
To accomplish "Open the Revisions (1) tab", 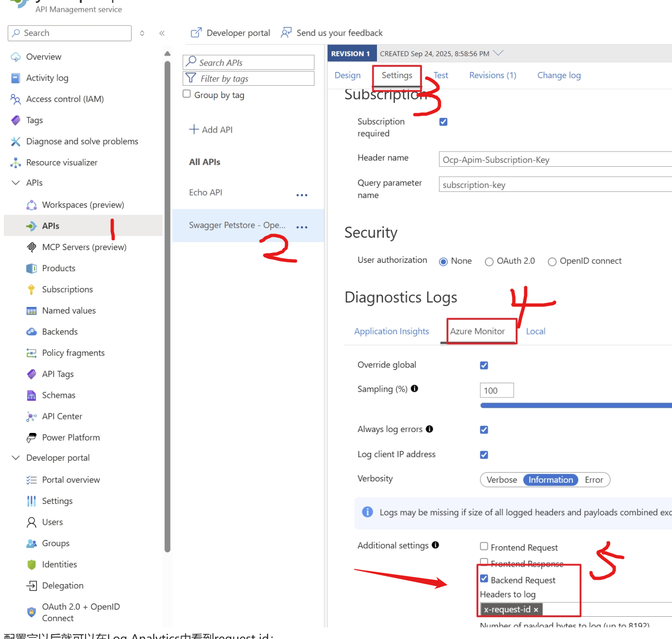I will [x=493, y=75].
